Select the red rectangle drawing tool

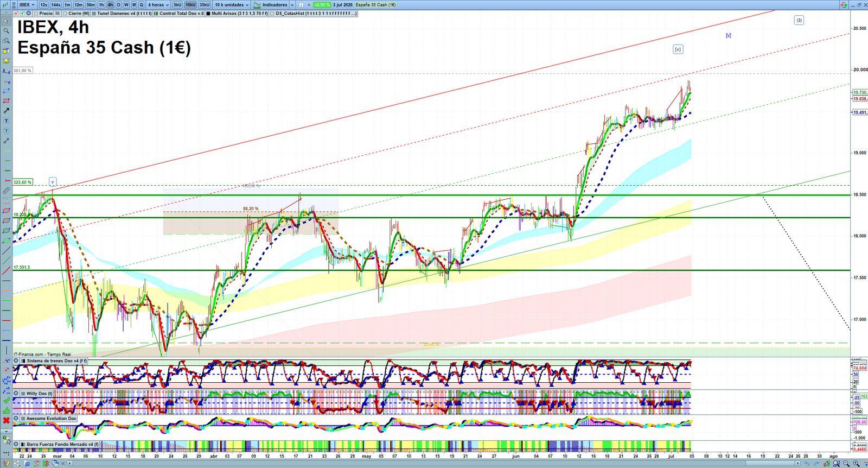pos(7,100)
